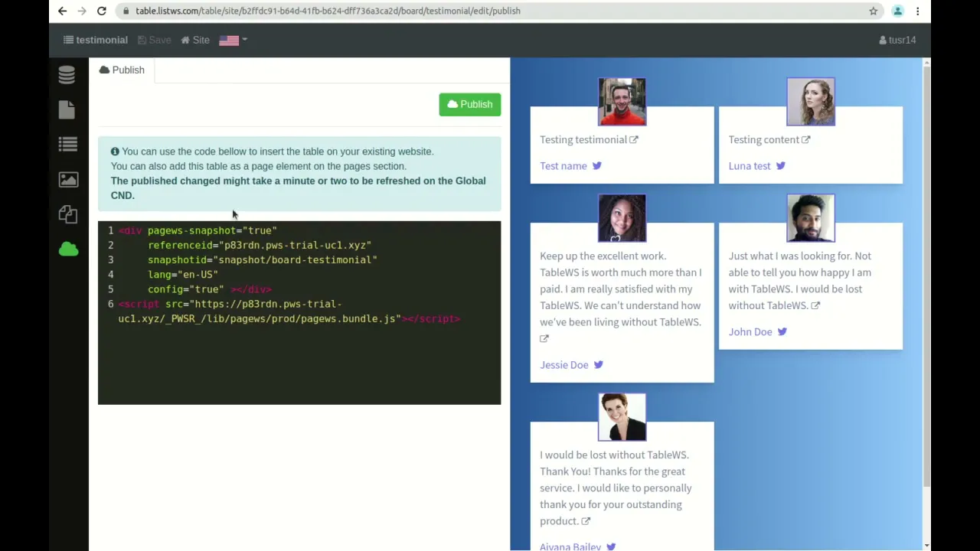
Task: Click Twitter icon next to John Doe
Action: click(782, 331)
